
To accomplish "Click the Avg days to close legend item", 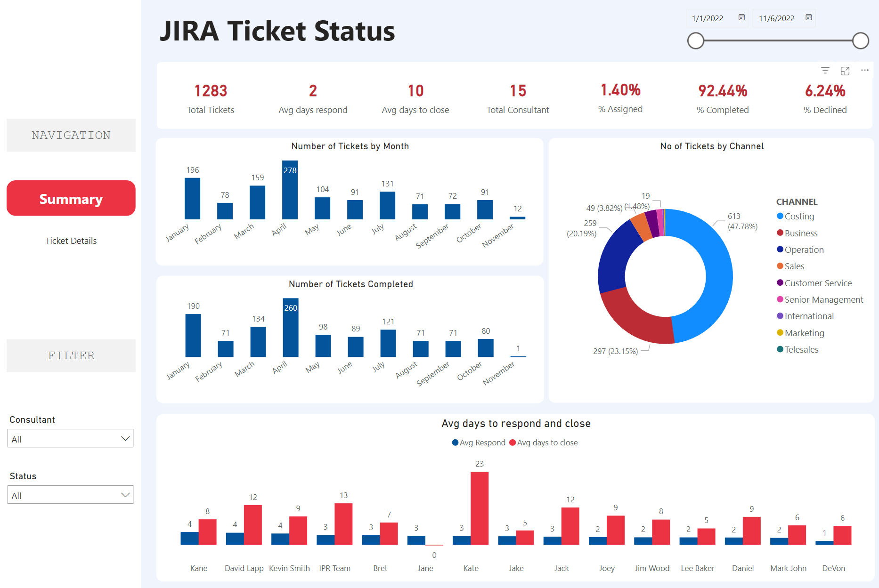I will pyautogui.click(x=544, y=443).
